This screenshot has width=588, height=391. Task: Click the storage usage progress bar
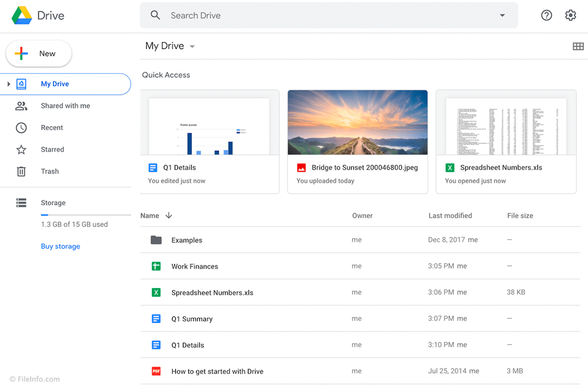click(x=86, y=215)
